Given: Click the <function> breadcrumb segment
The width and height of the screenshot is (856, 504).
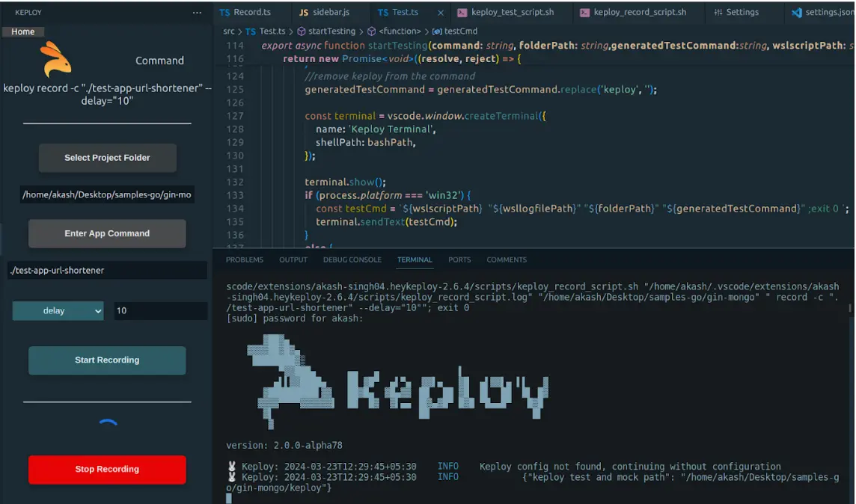Looking at the screenshot, I should click(x=400, y=31).
